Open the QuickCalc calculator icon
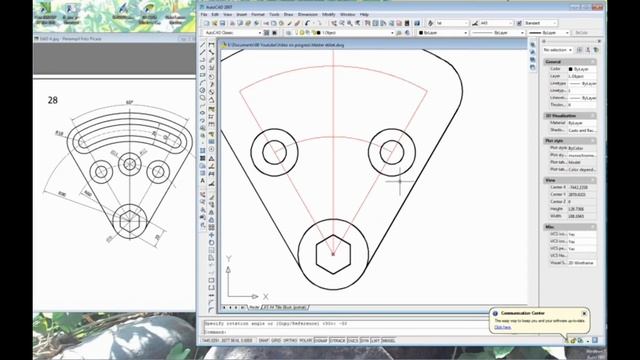 407,23
